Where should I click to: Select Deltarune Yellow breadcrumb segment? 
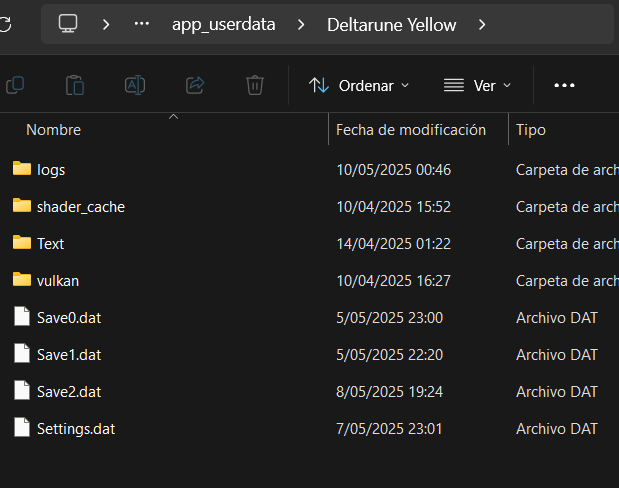(392, 25)
